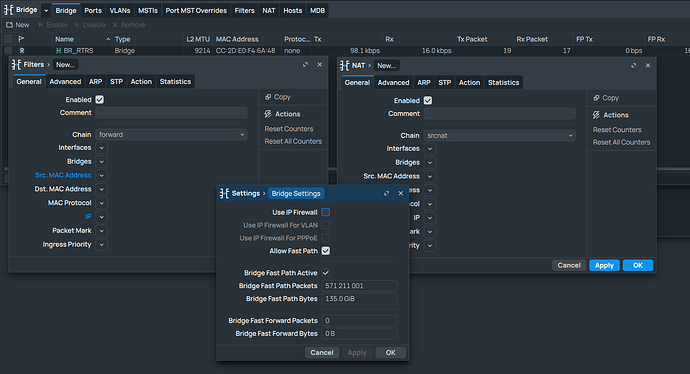690x374 pixels.
Task: Toggle Use IP Firewall For PPPoE checkbox
Action: (326, 238)
